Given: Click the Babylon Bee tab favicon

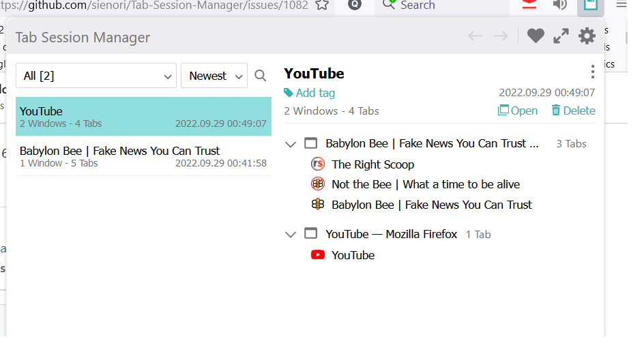Looking at the screenshot, I should pos(318,204).
